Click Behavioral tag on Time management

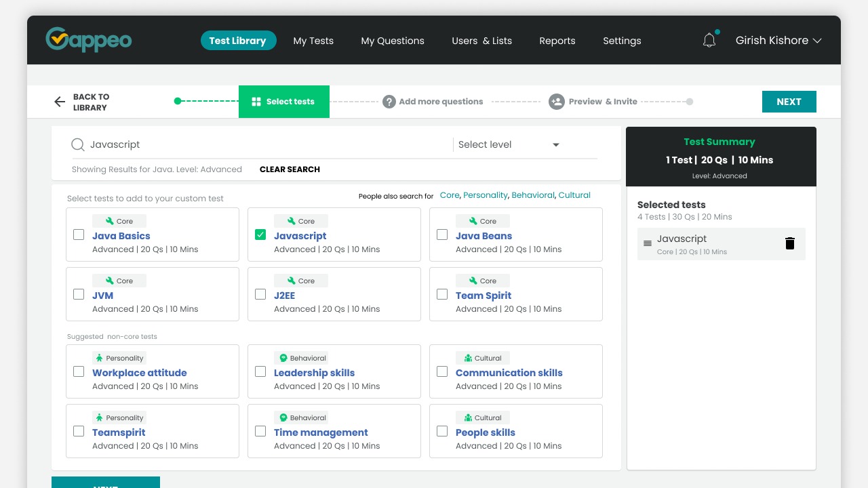click(x=301, y=418)
